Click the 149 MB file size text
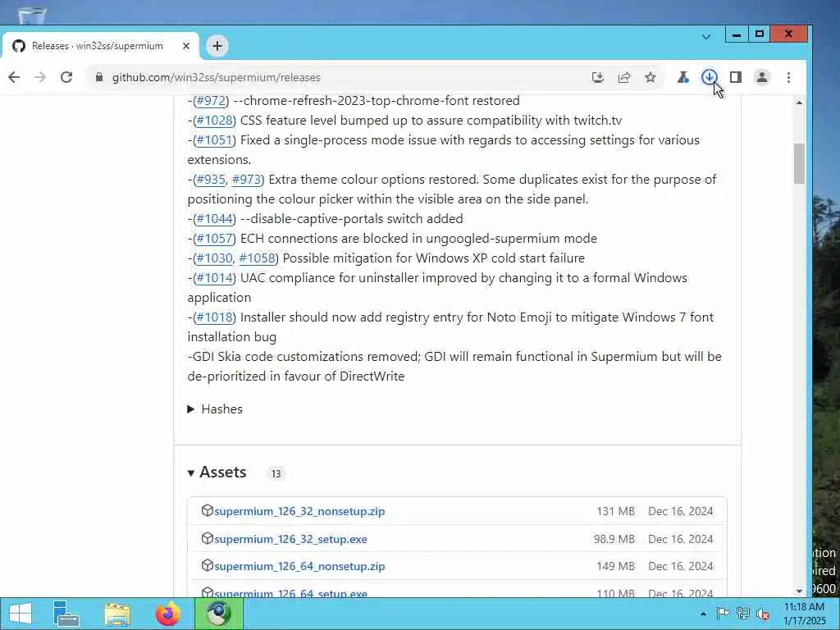Viewport: 840px width, 630px height. pos(615,567)
